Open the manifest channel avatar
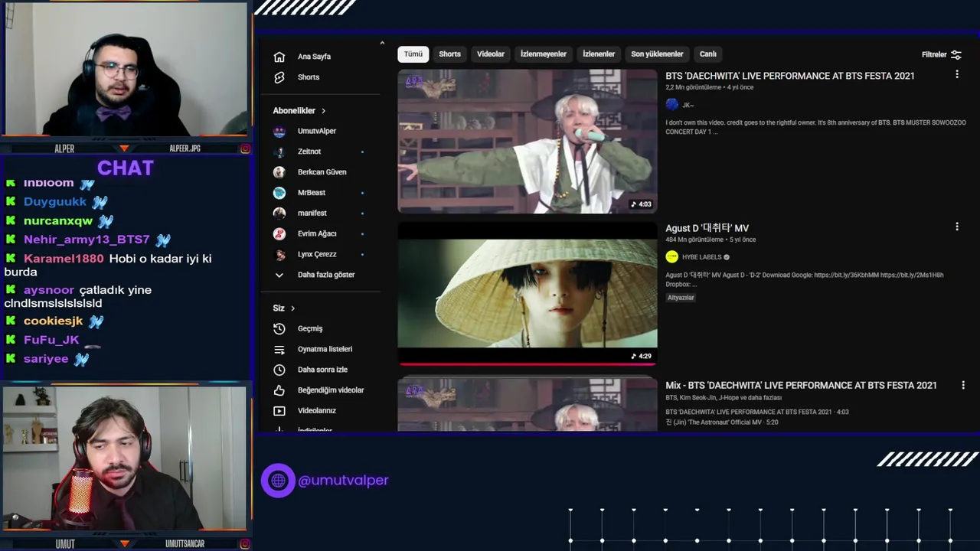Viewport: 980px width, 551px height. (x=279, y=213)
